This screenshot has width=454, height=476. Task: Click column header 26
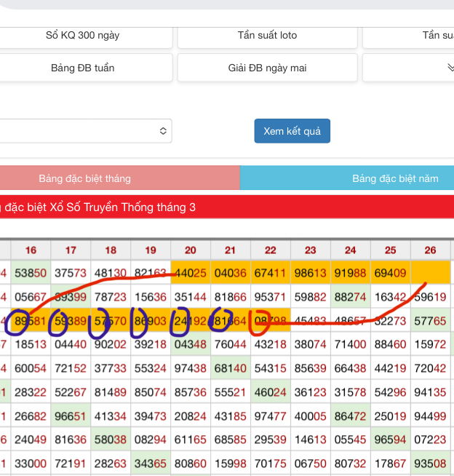point(430,250)
